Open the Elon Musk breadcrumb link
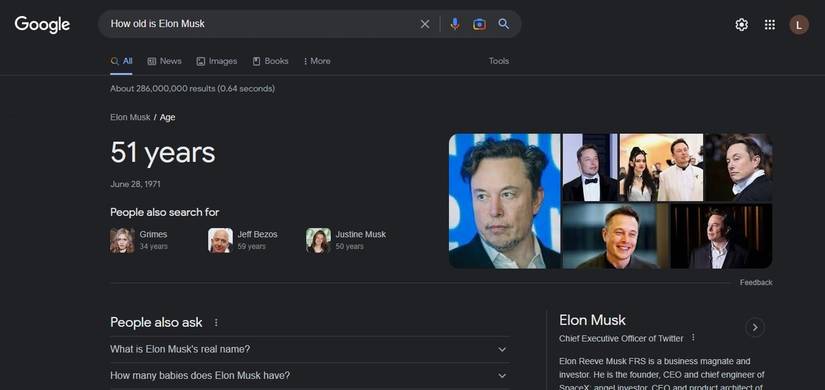Image resolution: width=825 pixels, height=390 pixels. tap(130, 117)
